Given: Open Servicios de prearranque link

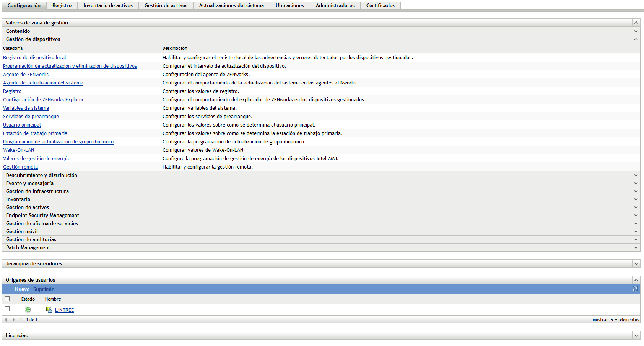Looking at the screenshot, I should [x=31, y=117].
